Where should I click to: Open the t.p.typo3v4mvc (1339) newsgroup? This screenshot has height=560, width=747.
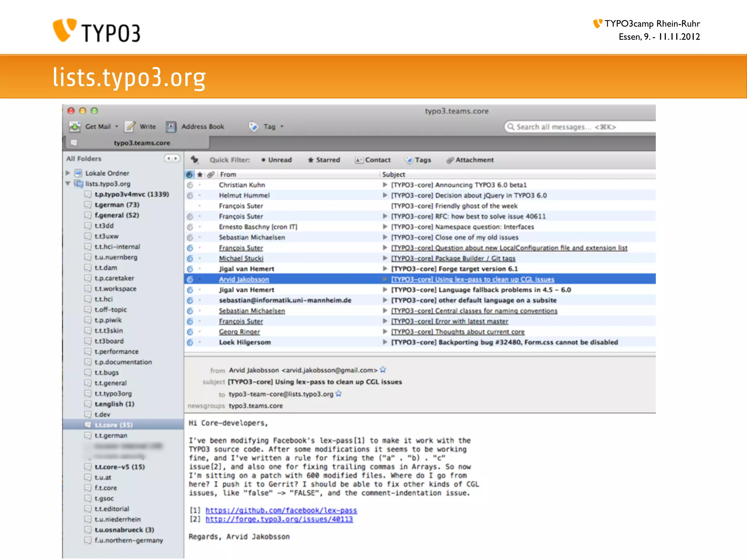132,194
